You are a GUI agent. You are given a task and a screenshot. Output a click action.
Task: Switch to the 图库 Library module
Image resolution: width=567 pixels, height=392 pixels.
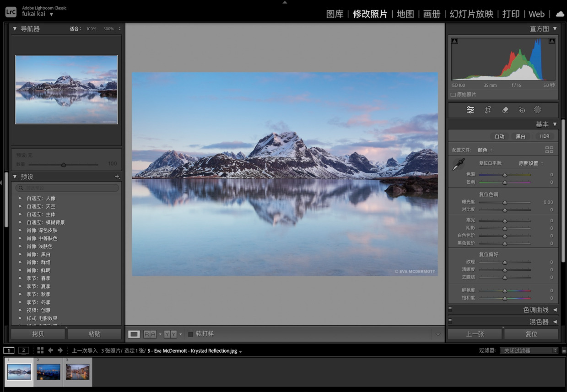[335, 14]
